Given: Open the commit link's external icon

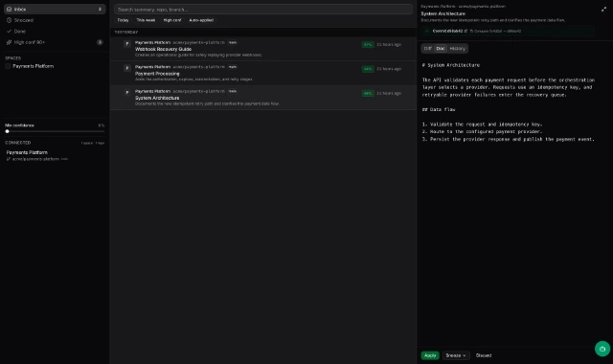Looking at the screenshot, I should click(465, 31).
